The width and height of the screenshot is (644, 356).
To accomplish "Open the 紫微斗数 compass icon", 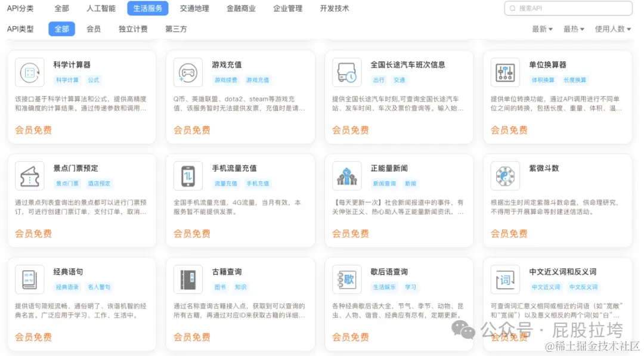I will (x=505, y=175).
